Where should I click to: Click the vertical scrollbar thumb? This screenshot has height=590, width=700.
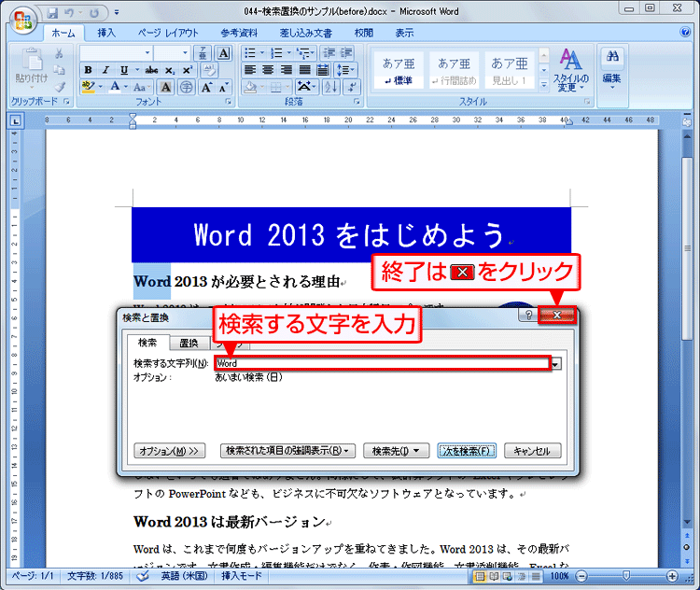pos(688,249)
